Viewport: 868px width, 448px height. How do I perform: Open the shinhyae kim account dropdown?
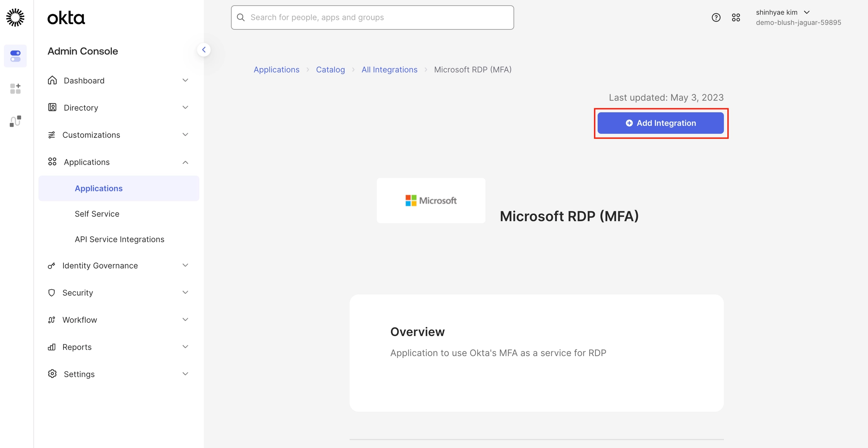783,12
